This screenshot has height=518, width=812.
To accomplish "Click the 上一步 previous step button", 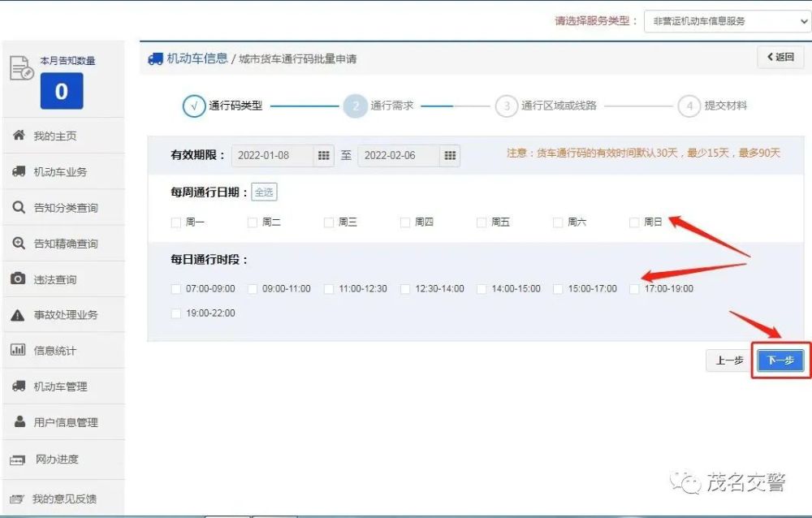I will (729, 360).
